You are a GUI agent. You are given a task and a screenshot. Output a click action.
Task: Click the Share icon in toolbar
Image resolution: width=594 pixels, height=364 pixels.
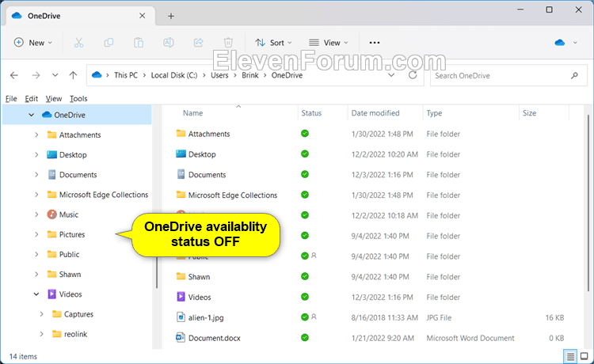pyautogui.click(x=199, y=43)
